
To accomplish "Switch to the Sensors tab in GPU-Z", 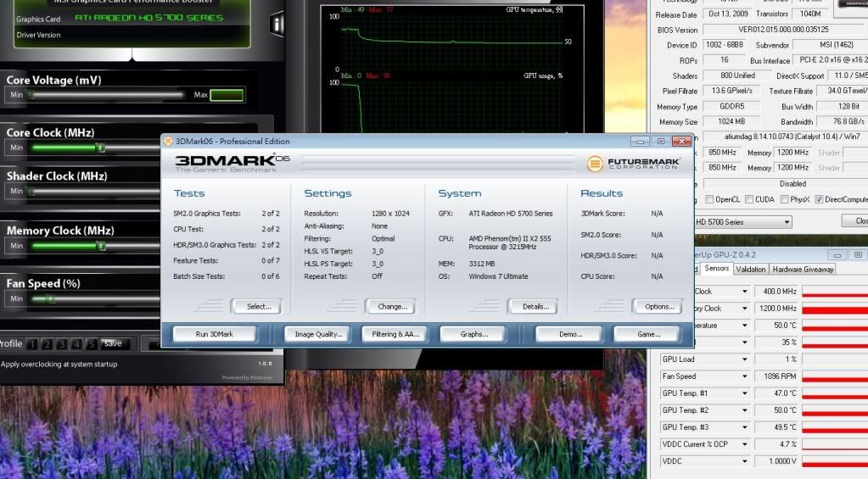I will (x=717, y=268).
